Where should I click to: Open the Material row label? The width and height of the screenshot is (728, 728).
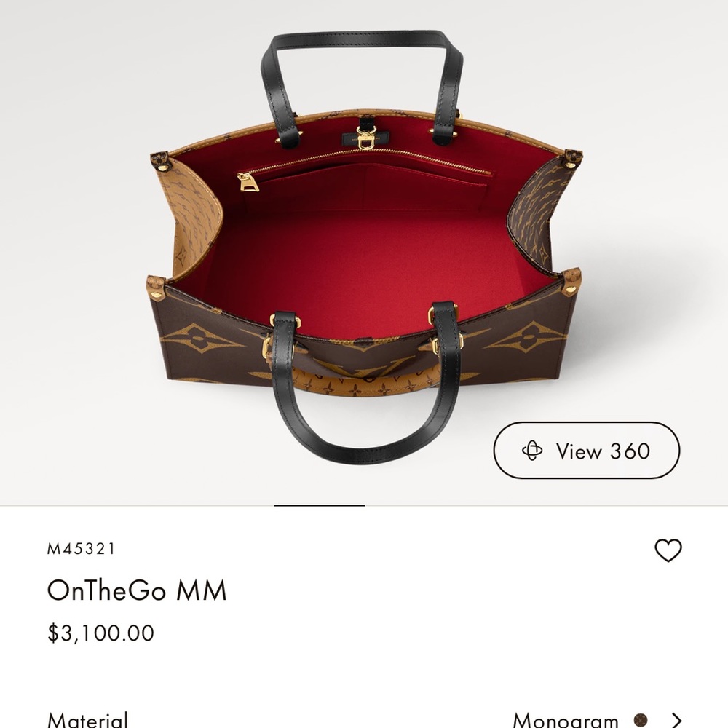tap(87, 720)
